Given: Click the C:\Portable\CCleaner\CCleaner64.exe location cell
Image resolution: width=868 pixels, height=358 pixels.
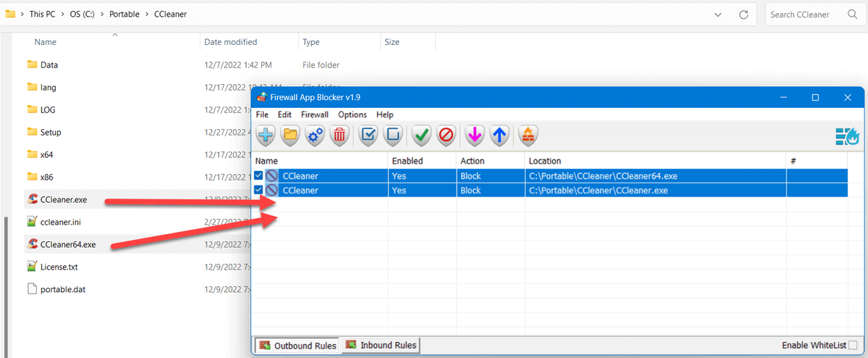Looking at the screenshot, I should point(655,176).
